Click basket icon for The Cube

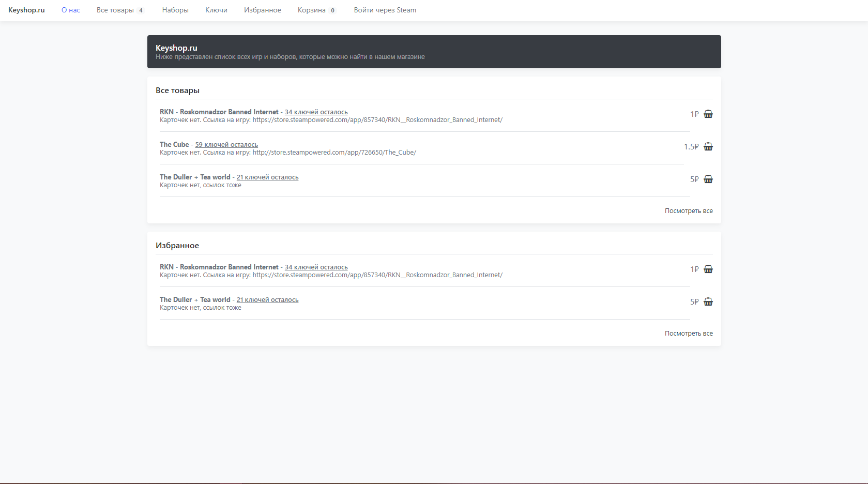[x=708, y=147]
